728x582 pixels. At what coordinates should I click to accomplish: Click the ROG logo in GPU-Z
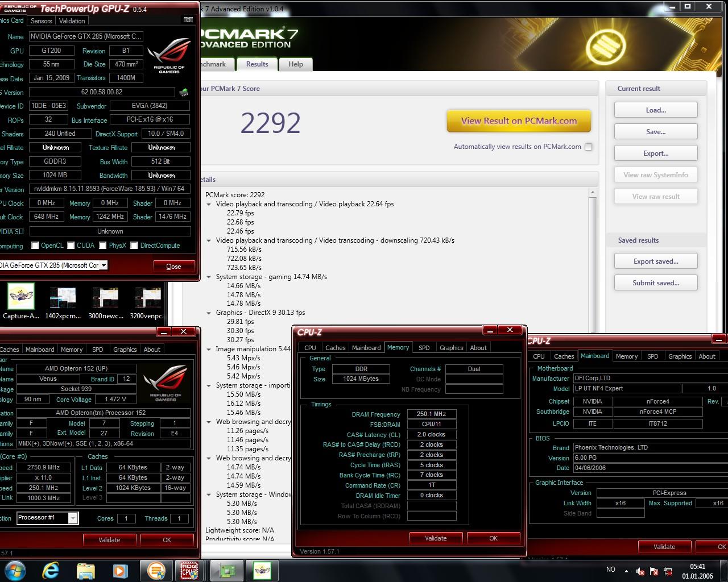tap(169, 55)
